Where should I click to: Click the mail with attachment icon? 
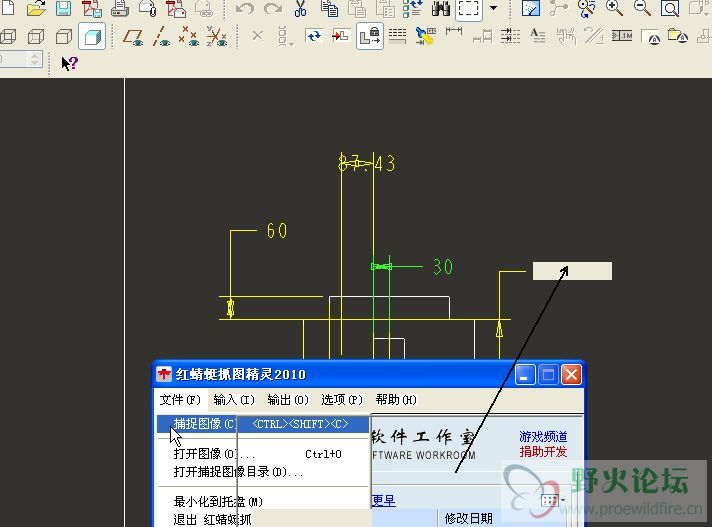click(x=148, y=8)
